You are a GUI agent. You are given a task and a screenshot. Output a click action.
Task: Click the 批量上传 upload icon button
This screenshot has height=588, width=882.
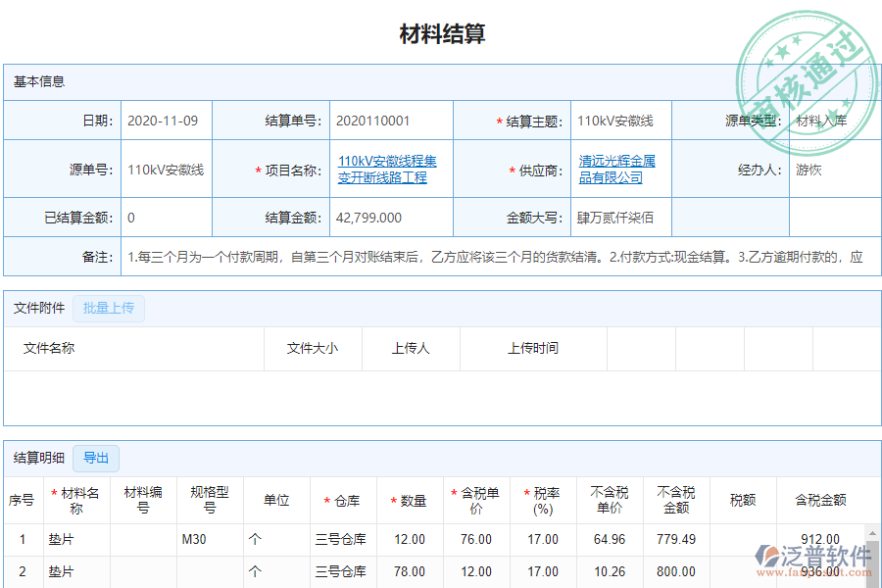[109, 308]
